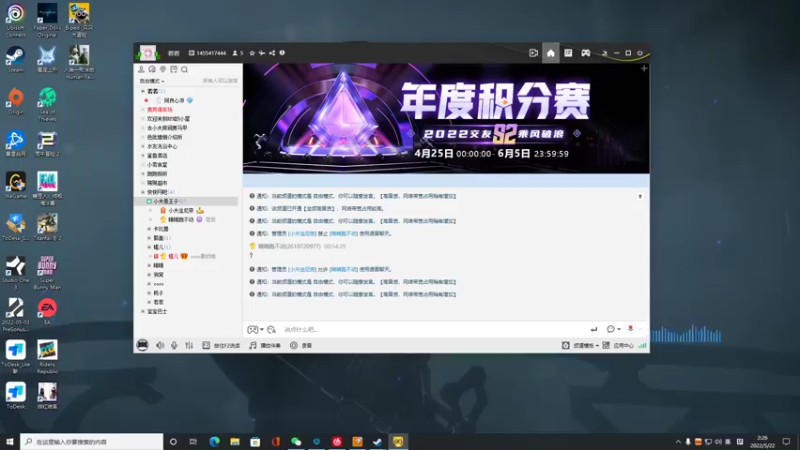800x450 pixels.
Task: Jump to top of chat with arrow button
Action: coord(640,196)
